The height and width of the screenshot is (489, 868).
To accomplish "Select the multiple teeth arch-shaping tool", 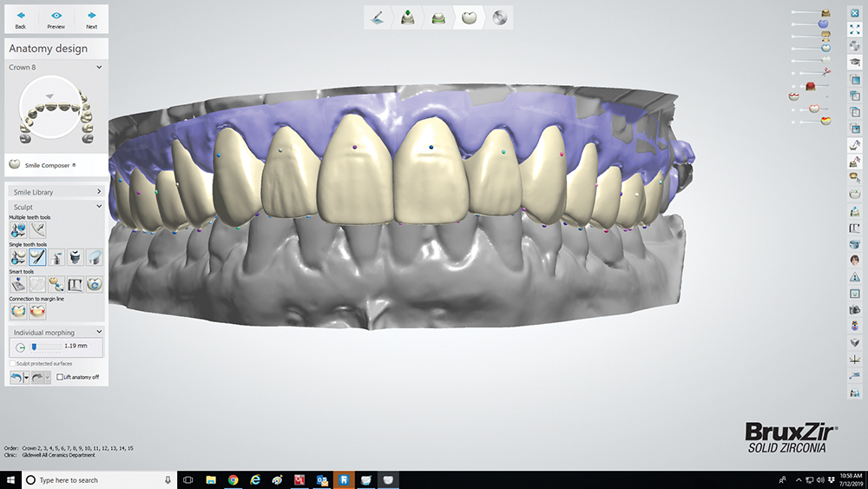I will point(37,230).
